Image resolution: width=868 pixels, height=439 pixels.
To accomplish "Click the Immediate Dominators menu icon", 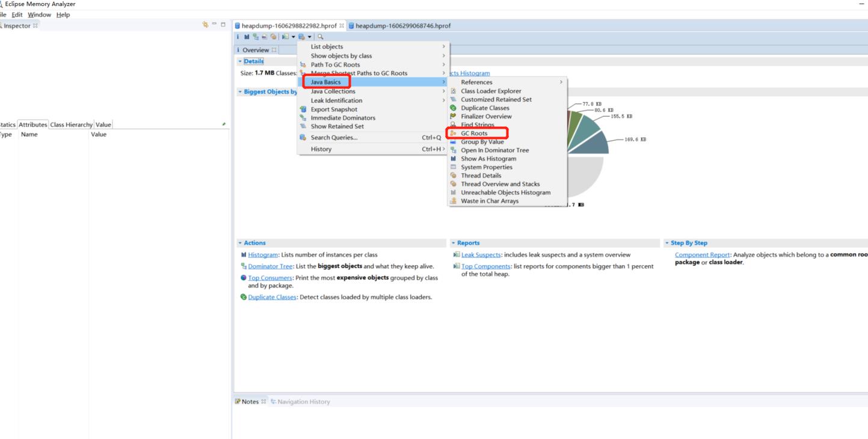I will [303, 118].
